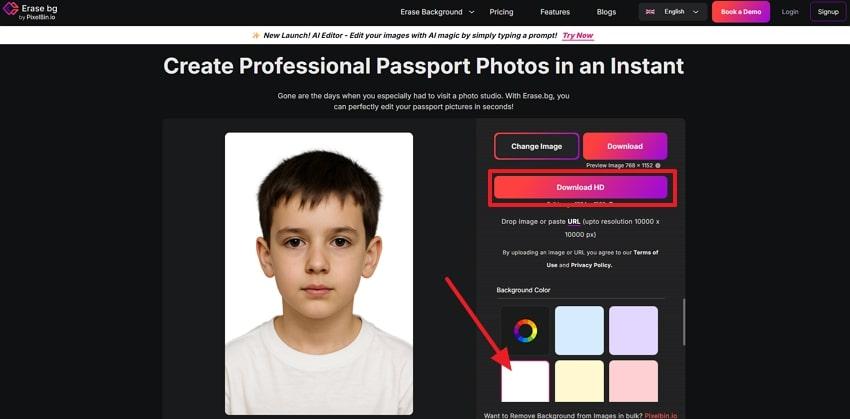Go to the Features menu item
The width and height of the screenshot is (850, 419).
click(555, 12)
